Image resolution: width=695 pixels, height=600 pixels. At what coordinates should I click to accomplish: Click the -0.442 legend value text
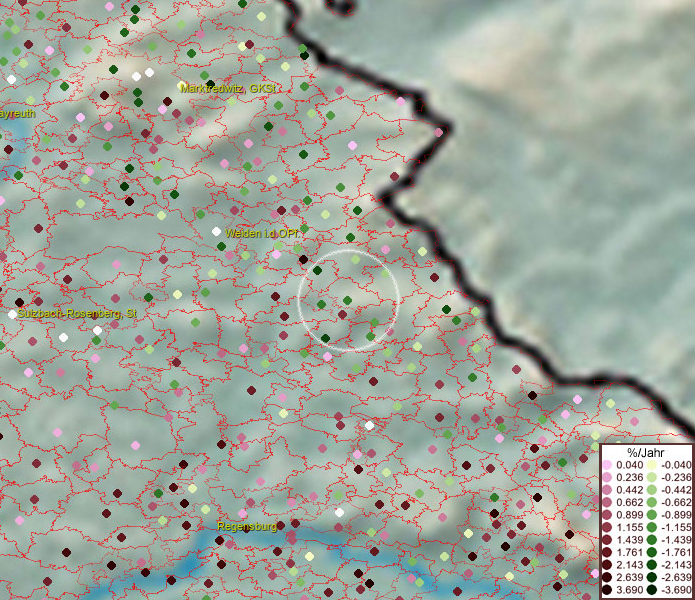click(674, 489)
